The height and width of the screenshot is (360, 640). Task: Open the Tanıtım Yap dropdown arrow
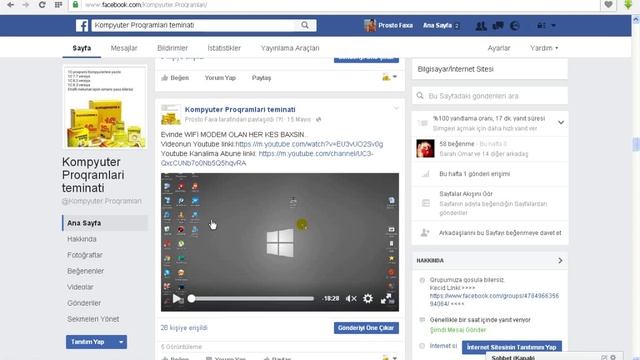pyautogui.click(x=121, y=342)
